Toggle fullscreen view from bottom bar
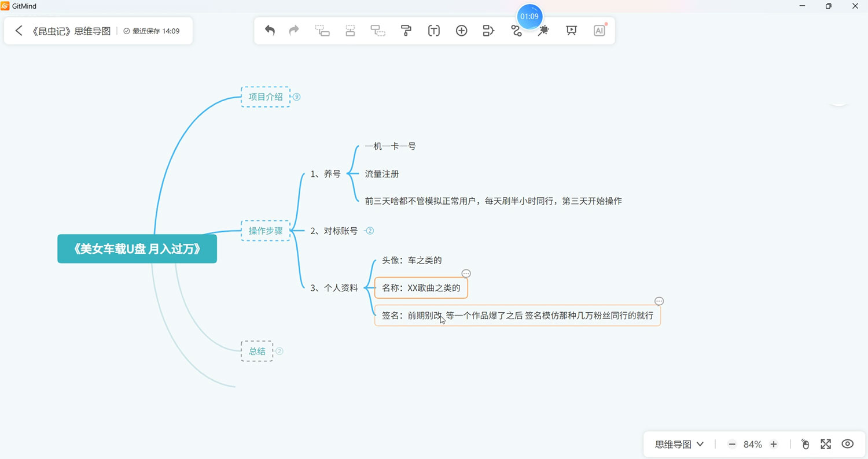The width and height of the screenshot is (868, 459). [826, 444]
